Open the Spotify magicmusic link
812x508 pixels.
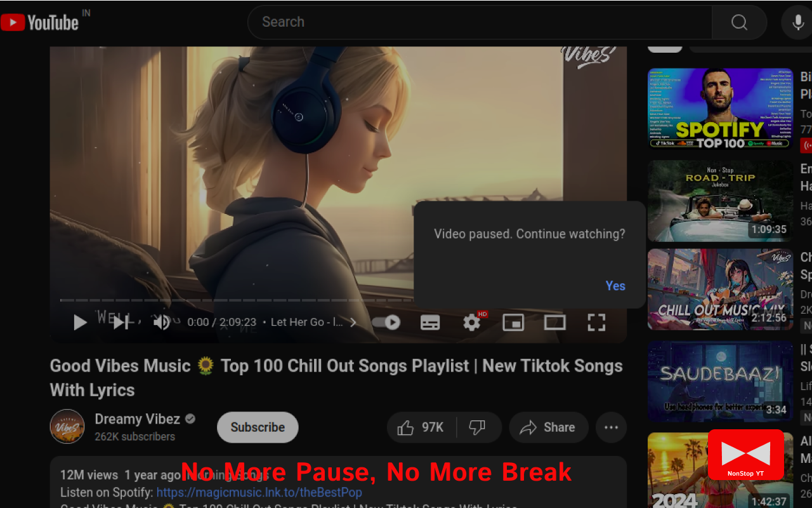click(x=259, y=492)
